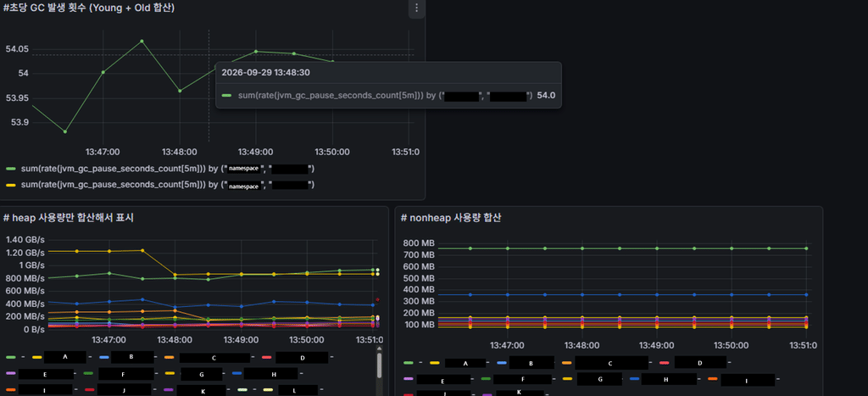Toggle series G in heap panel legend
Screen dimensions: 868x396
pos(200,375)
